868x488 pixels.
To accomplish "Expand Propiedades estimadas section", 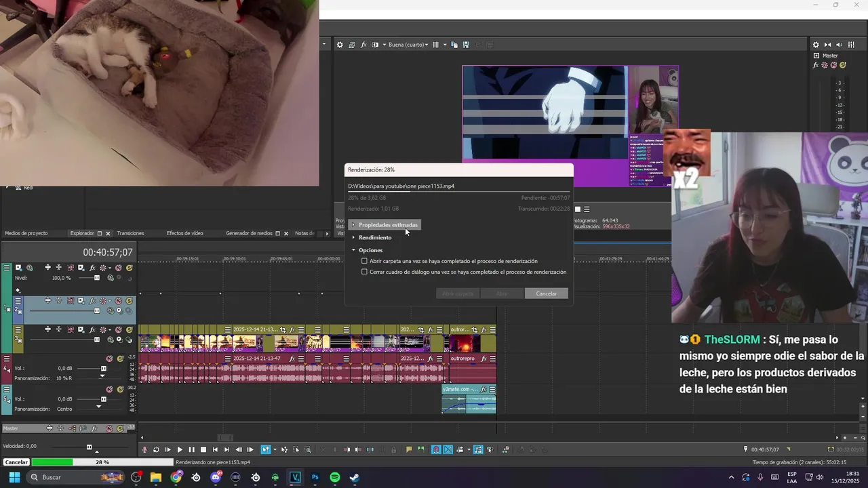I will tap(384, 224).
